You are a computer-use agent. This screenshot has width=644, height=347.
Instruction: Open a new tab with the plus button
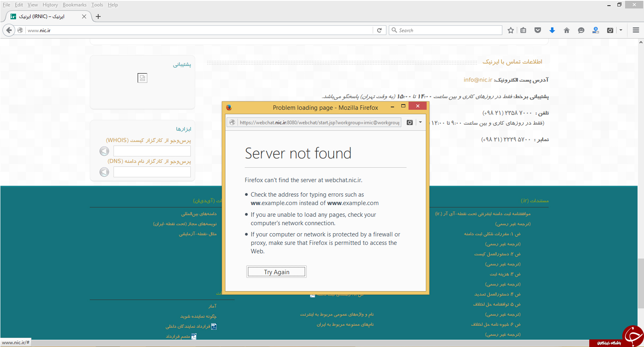98,16
